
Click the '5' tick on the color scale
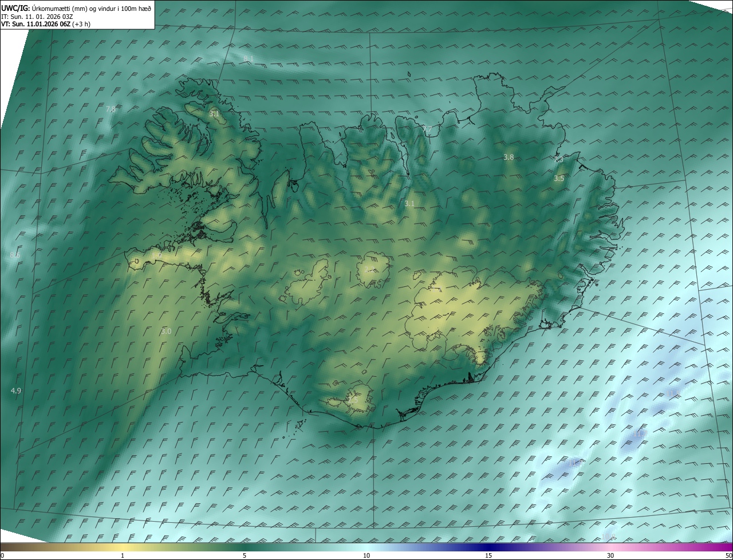pos(245,555)
